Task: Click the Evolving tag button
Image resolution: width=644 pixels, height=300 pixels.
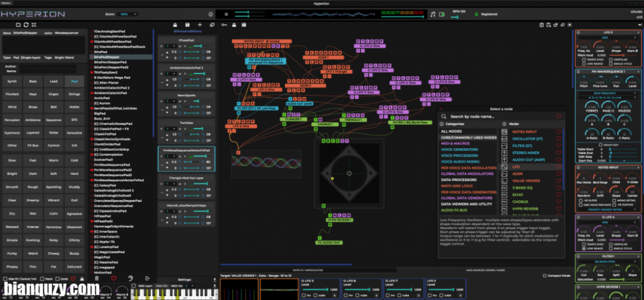Action: pyautogui.click(x=33, y=240)
